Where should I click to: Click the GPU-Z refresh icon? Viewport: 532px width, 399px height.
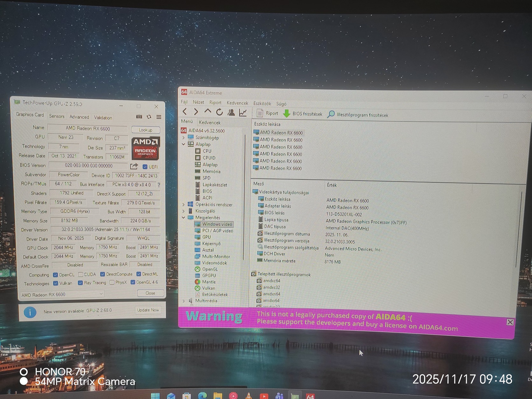(x=149, y=117)
